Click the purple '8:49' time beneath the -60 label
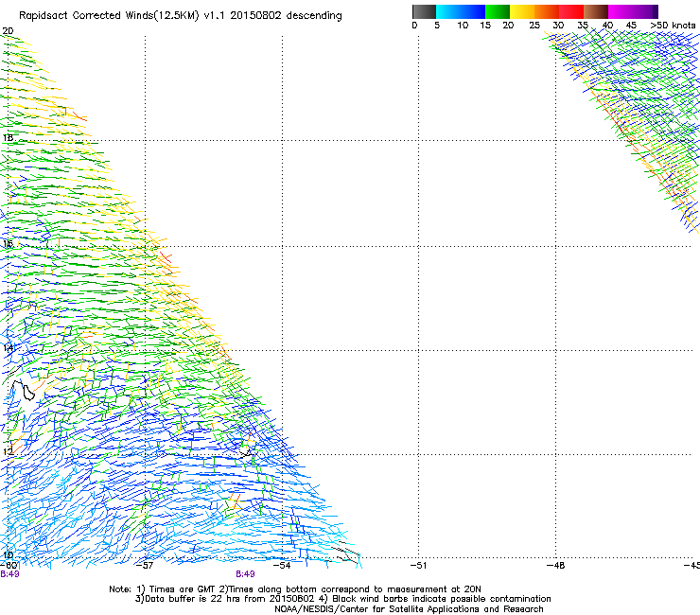The height and width of the screenshot is (615, 700). [9, 574]
